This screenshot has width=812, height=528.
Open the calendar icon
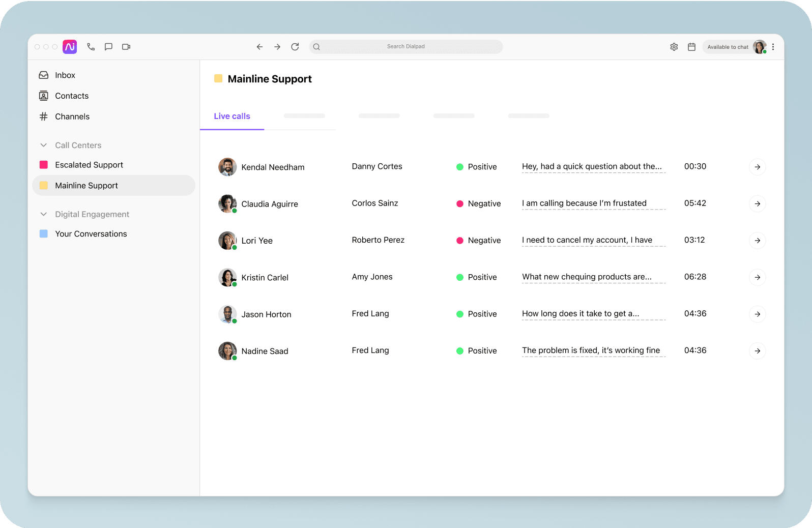tap(691, 47)
